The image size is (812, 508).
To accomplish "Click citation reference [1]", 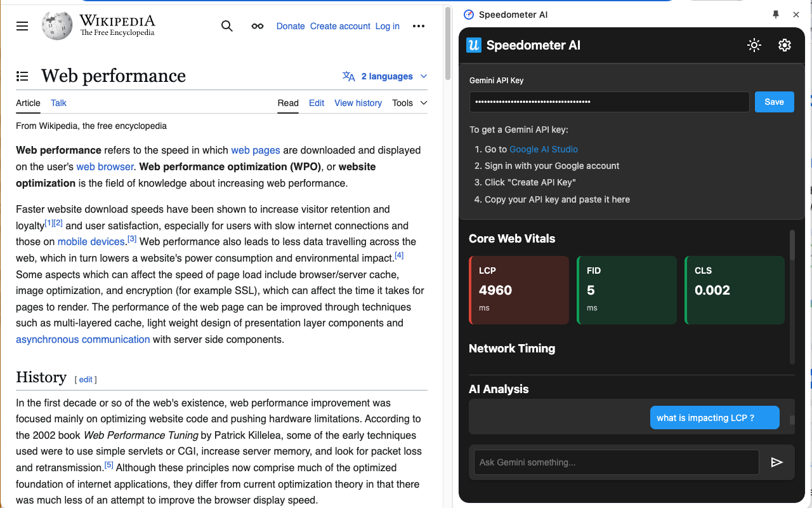I will (x=49, y=223).
